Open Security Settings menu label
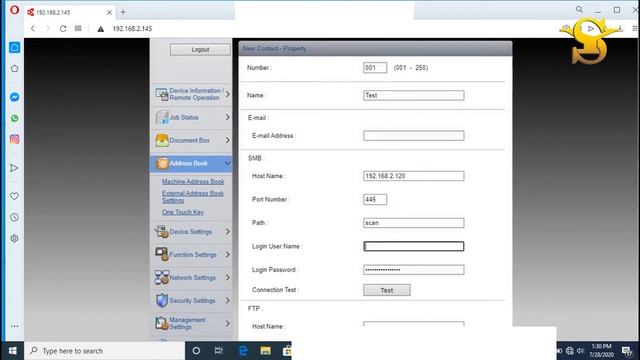 point(192,300)
